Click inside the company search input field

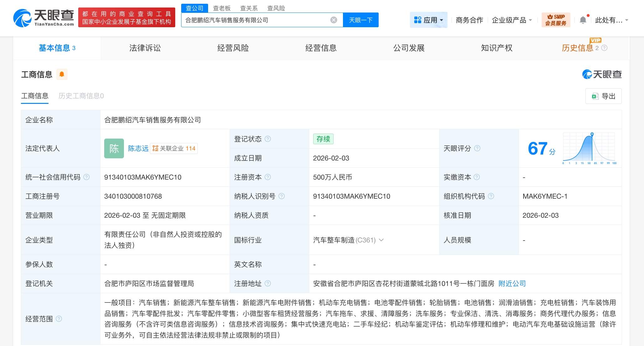[x=260, y=20]
